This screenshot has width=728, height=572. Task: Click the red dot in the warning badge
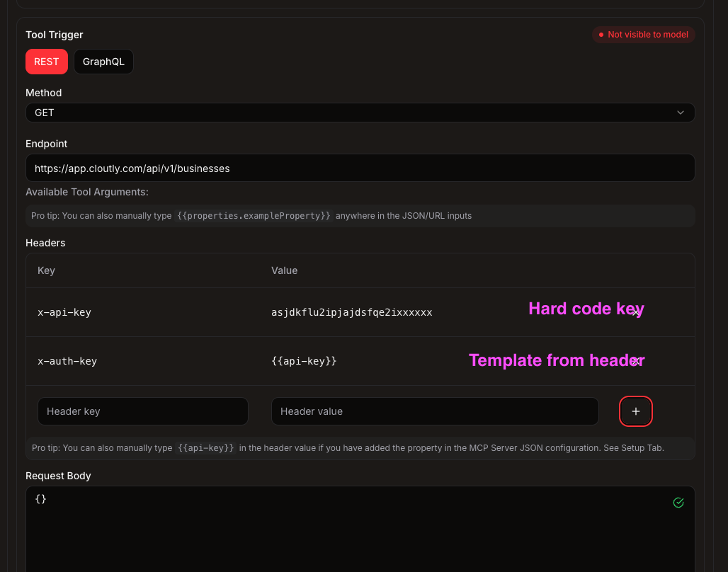pyautogui.click(x=601, y=34)
